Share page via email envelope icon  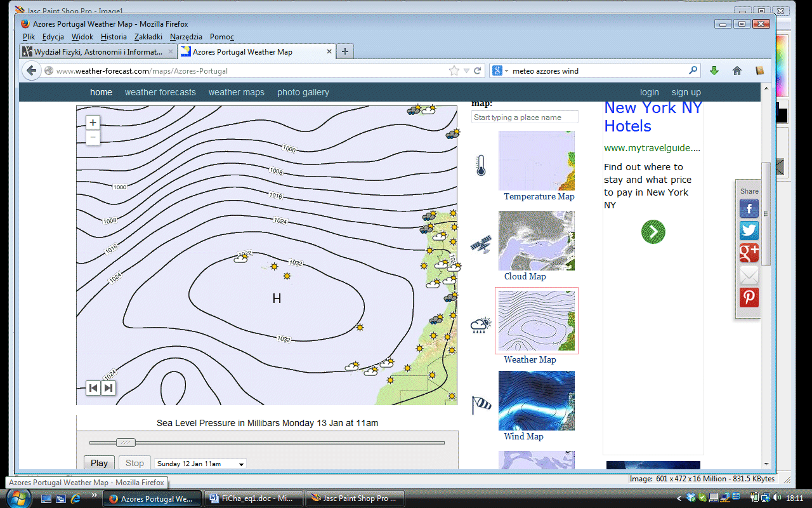[749, 275]
